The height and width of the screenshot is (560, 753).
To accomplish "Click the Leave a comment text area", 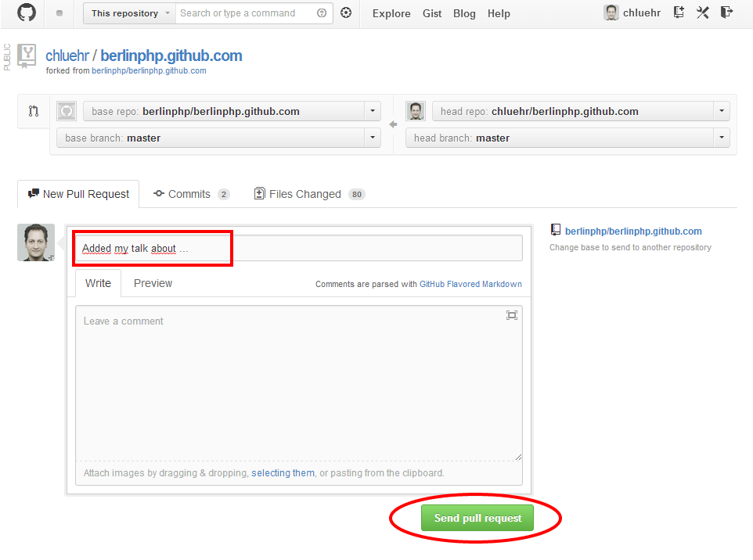I will (x=299, y=383).
